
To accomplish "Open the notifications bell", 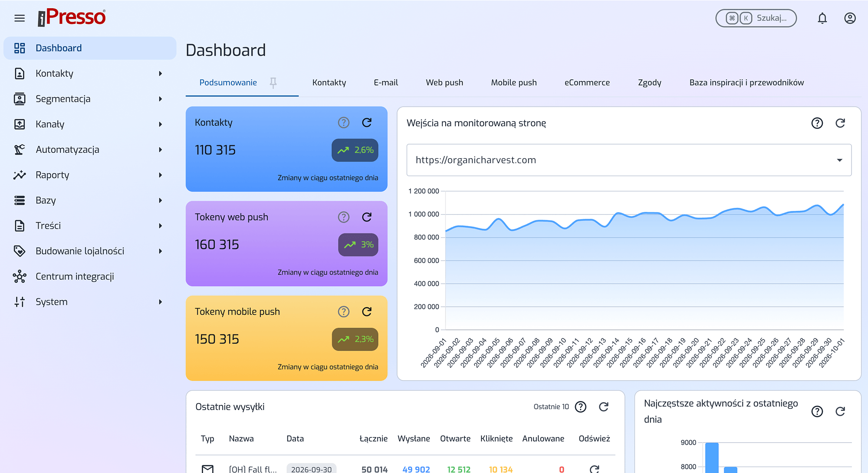I will 822,18.
